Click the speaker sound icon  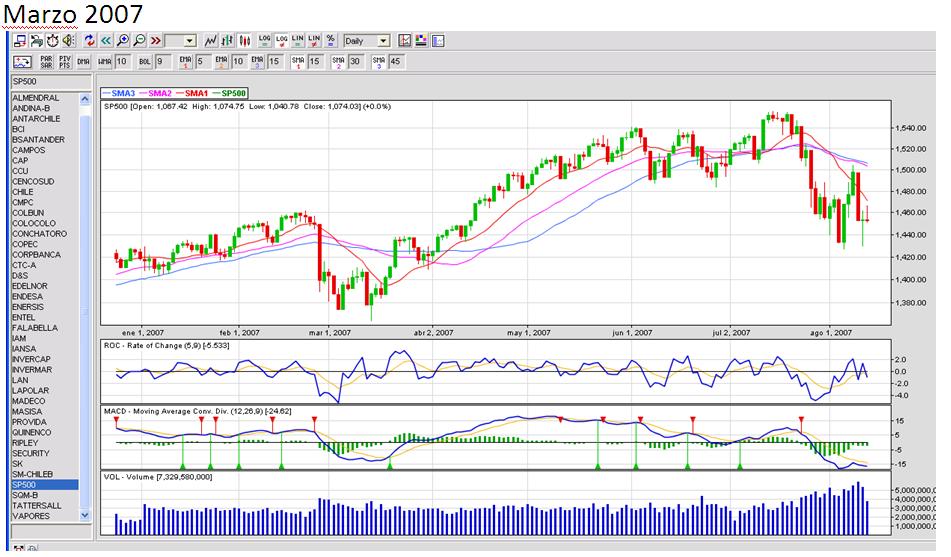point(68,41)
